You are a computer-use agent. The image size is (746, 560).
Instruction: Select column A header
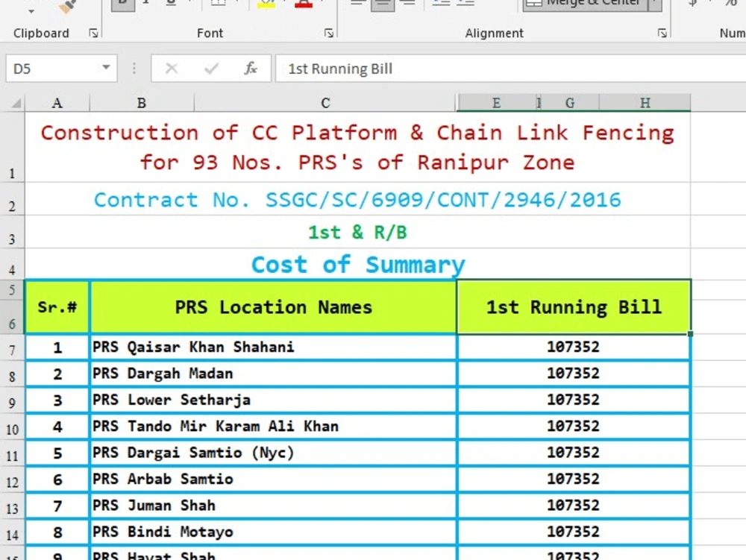57,103
